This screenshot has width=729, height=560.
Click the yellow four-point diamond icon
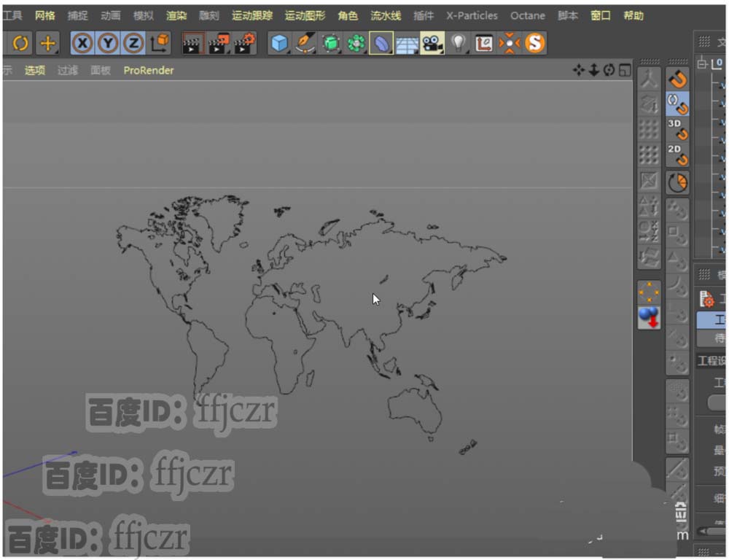click(649, 292)
